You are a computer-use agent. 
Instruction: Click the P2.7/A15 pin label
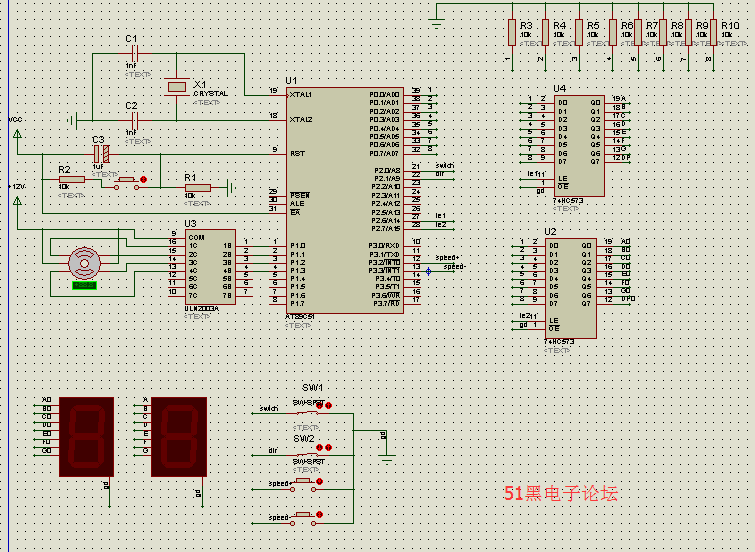pyautogui.click(x=386, y=228)
